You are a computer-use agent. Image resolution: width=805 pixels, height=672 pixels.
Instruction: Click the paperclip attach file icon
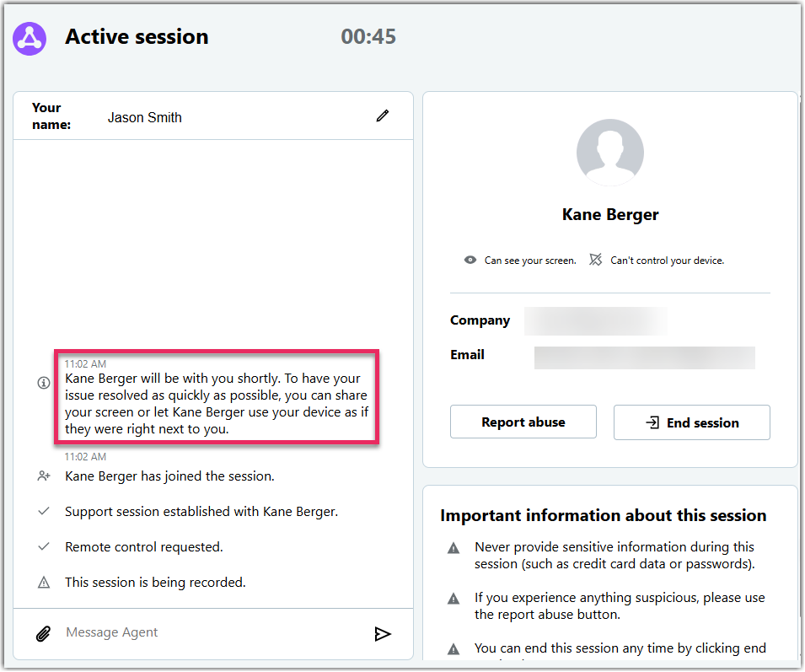[x=44, y=633]
